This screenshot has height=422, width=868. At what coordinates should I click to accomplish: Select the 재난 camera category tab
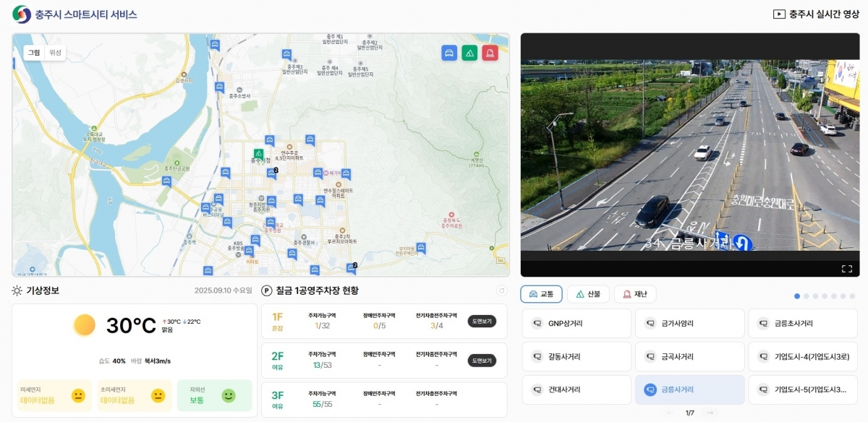click(x=634, y=294)
